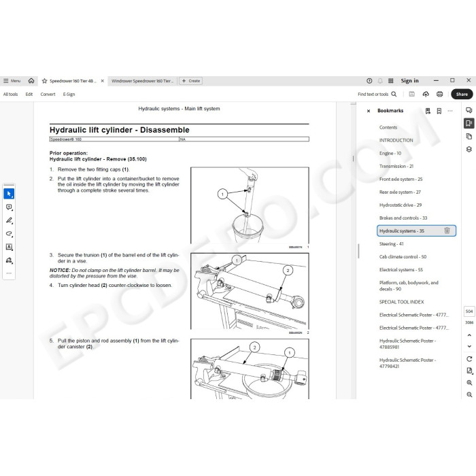Select the add comment tool
Viewport: 476px width, 476px height.
click(x=9, y=207)
